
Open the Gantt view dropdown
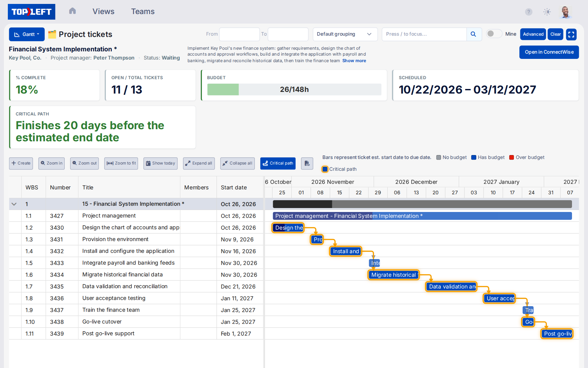[27, 34]
